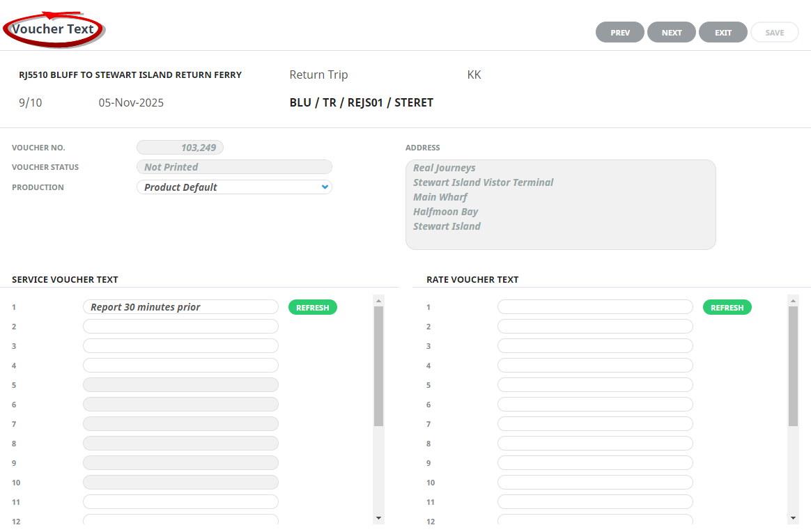Click up arrow of Rate Voucher scrollbar
Screen dimensions: 811x532
point(793,301)
